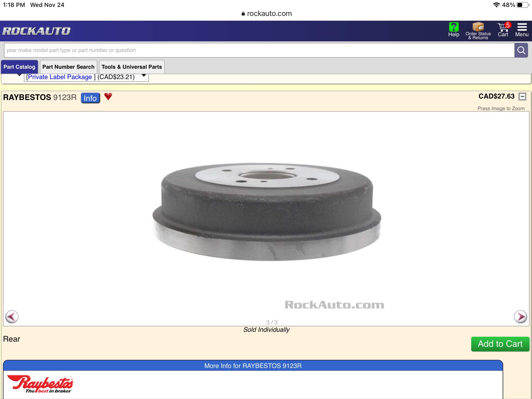Show next product image
532x399 pixels.
[x=520, y=316]
